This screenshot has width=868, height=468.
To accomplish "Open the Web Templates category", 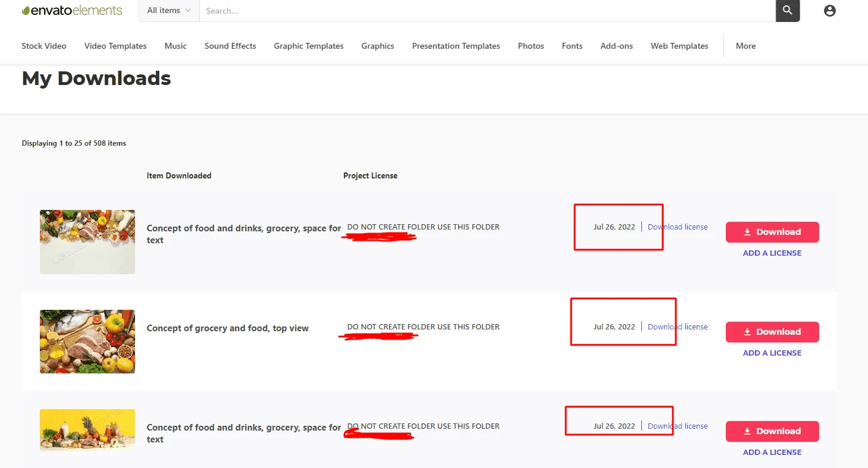I will pos(679,46).
